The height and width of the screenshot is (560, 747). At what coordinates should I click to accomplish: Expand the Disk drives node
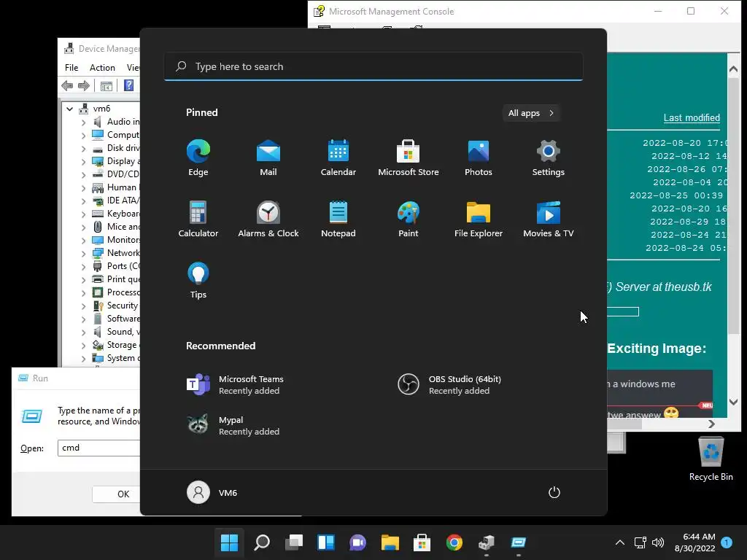click(84, 148)
